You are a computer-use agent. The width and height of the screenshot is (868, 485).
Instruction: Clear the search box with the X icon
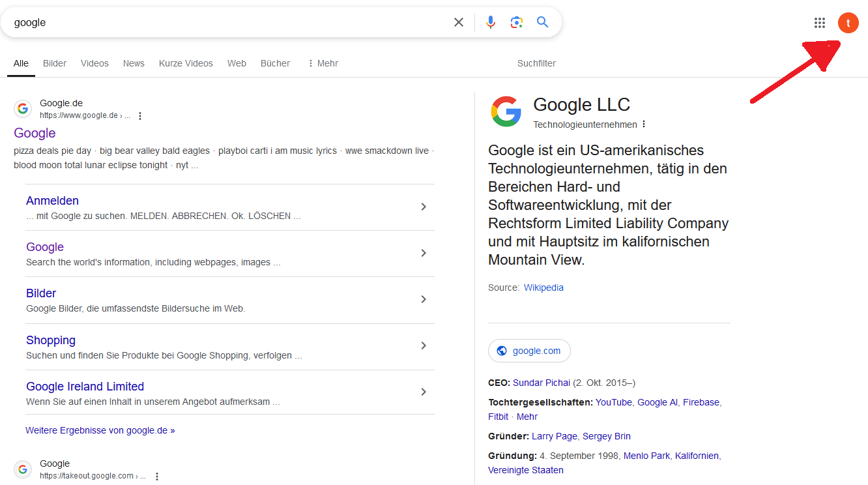[x=459, y=22]
